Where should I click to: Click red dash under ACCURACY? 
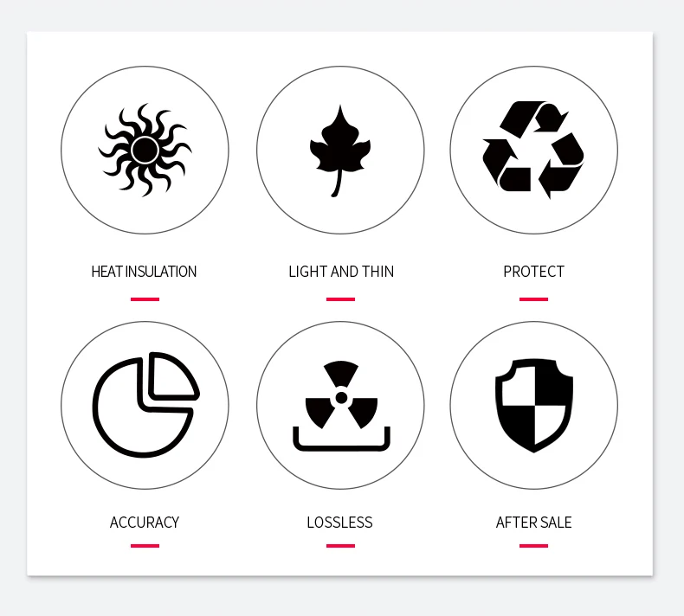coord(145,546)
